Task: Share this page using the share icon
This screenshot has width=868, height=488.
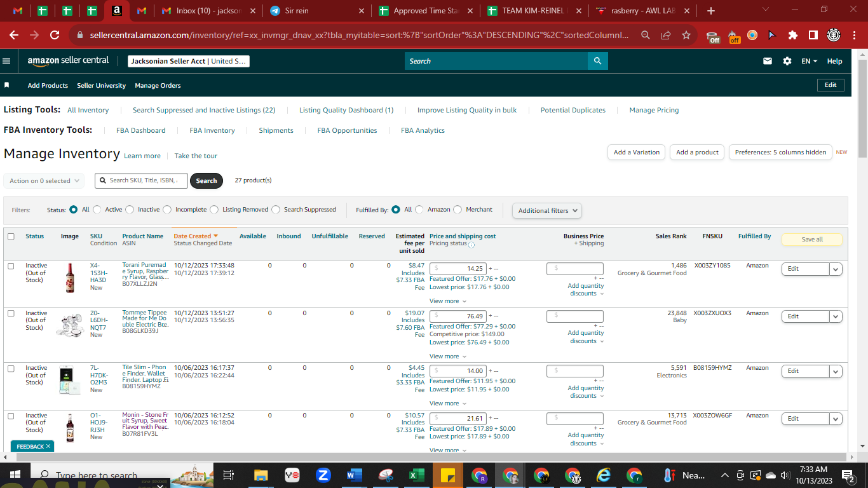Action: coord(666,35)
